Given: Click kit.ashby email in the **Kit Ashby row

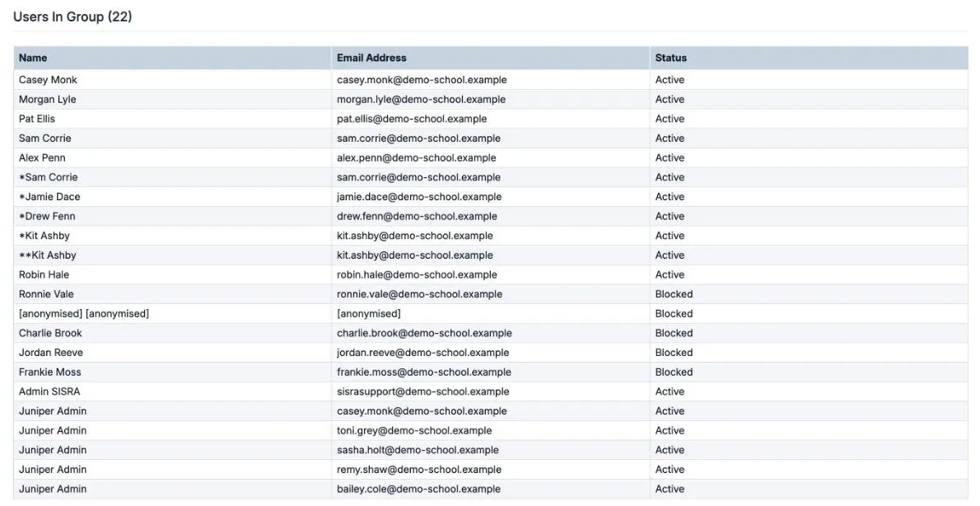Looking at the screenshot, I should (x=415, y=255).
